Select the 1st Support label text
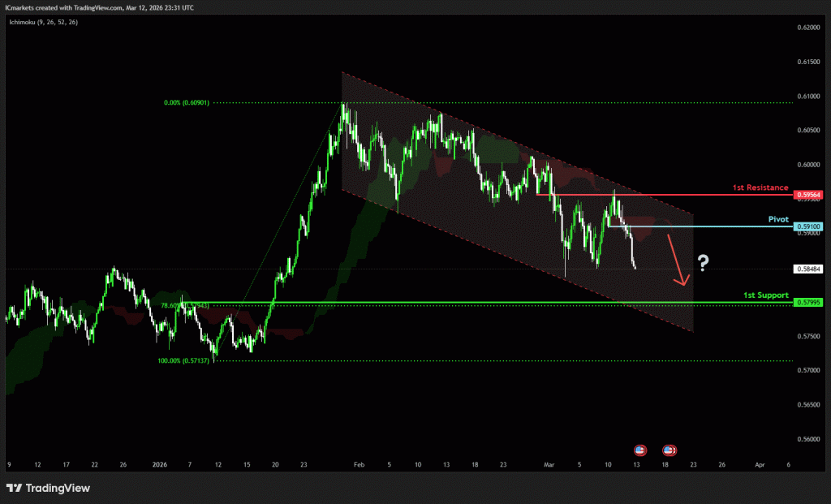831x504 pixels. click(x=765, y=295)
